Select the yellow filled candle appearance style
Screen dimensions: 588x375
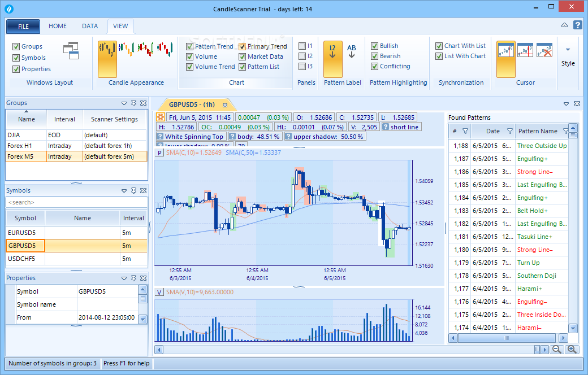click(x=107, y=59)
